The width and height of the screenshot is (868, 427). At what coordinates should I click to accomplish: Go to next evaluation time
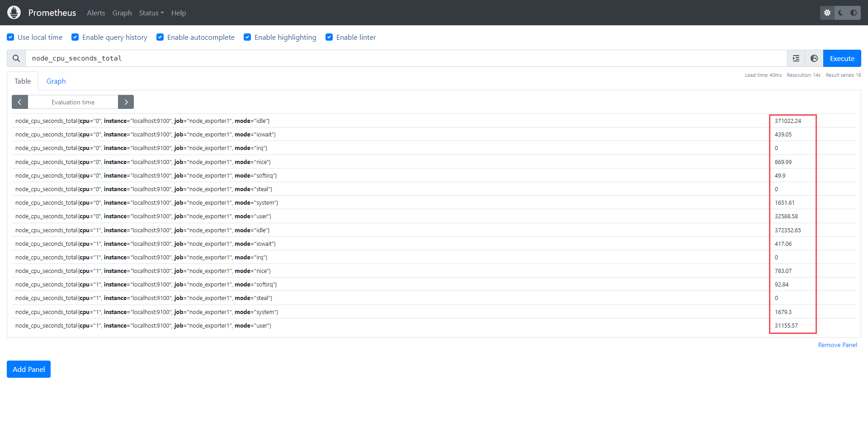(x=126, y=102)
